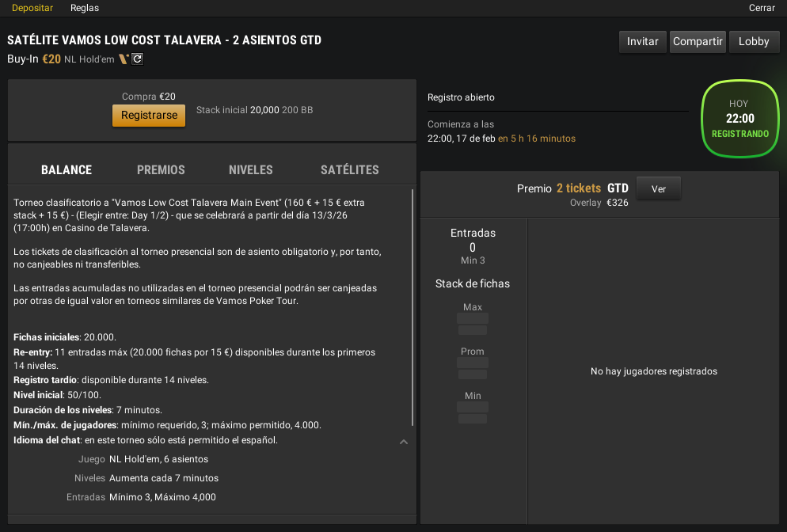
Task: Click the 'Re-entry' rule line
Action: click(194, 359)
